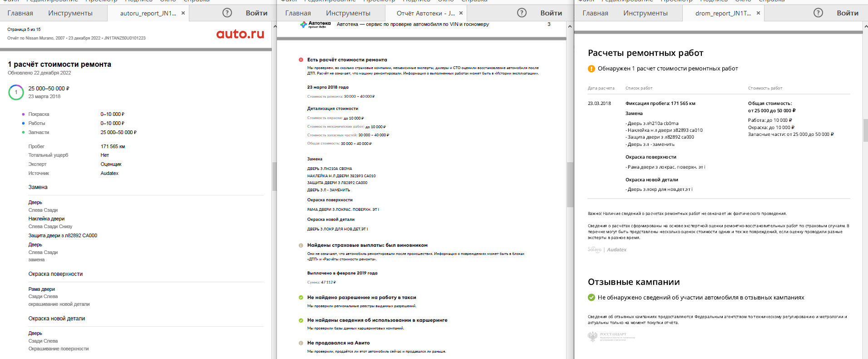Click green check beside Не найдены сведения об использовании в каршеринге
This screenshot has width=868, height=359.
click(x=301, y=320)
